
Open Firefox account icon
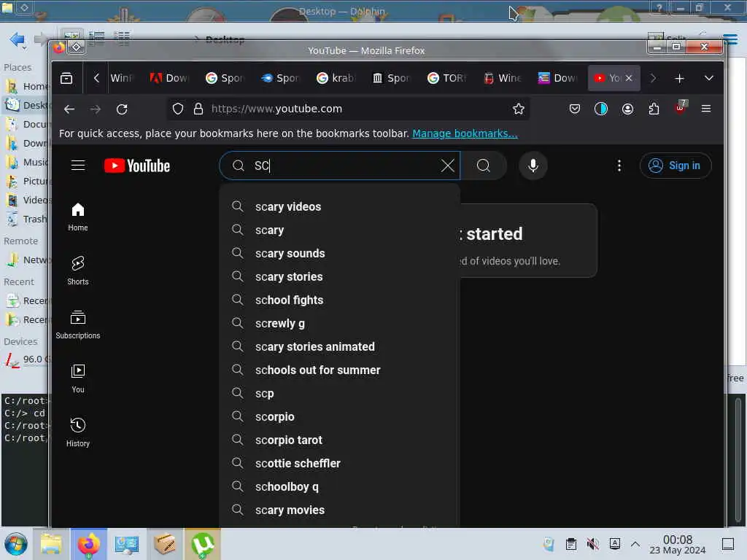tap(627, 109)
